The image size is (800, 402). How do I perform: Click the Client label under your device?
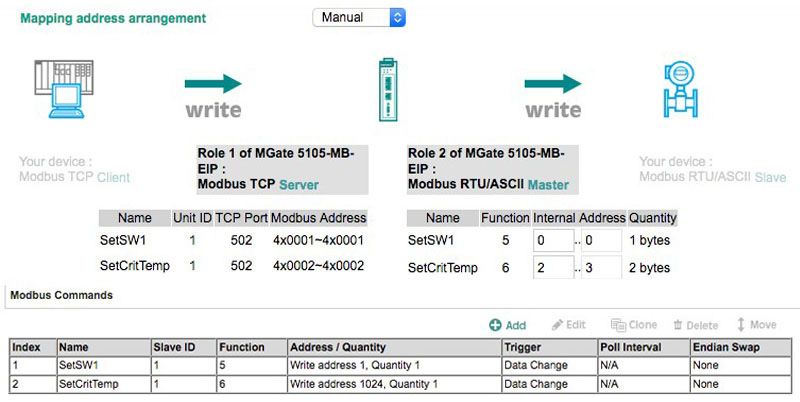113,177
